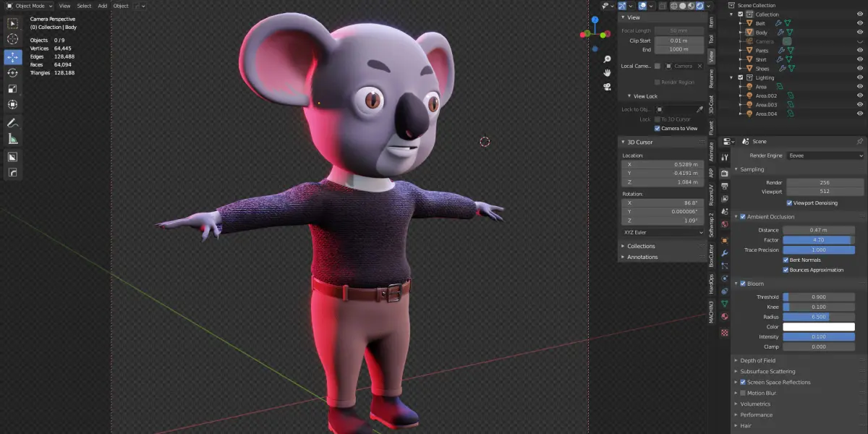Open the Material properties tab icon
868x434 pixels.
click(x=724, y=316)
